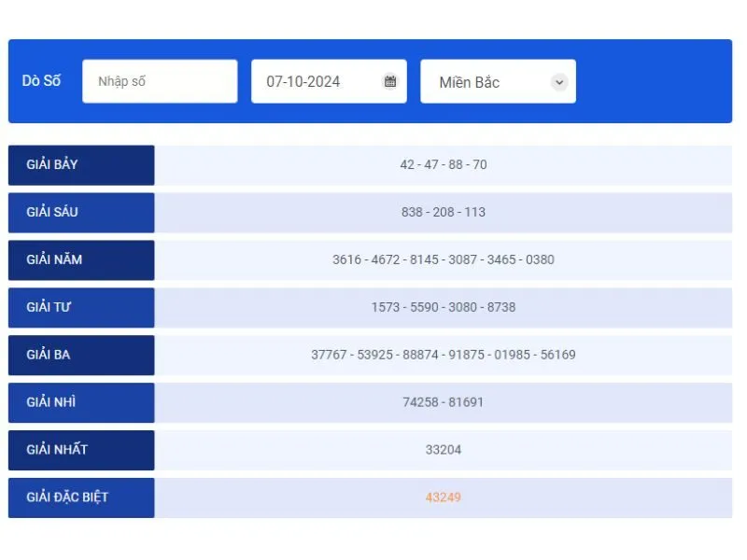Image resolution: width=747 pixels, height=560 pixels.
Task: Focus the Nhập số input field
Action: 160,81
